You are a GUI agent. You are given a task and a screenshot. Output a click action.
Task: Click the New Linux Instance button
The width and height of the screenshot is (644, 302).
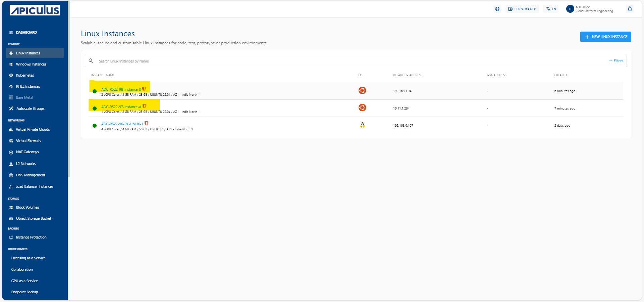pyautogui.click(x=605, y=37)
